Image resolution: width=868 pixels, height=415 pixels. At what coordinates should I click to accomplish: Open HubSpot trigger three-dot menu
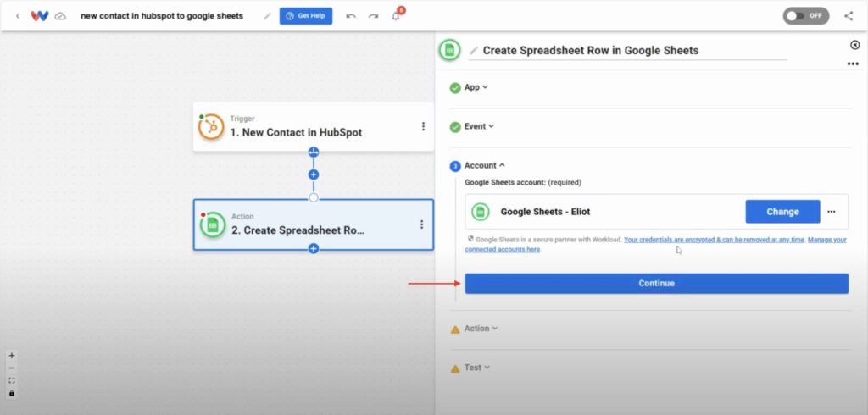tap(424, 127)
